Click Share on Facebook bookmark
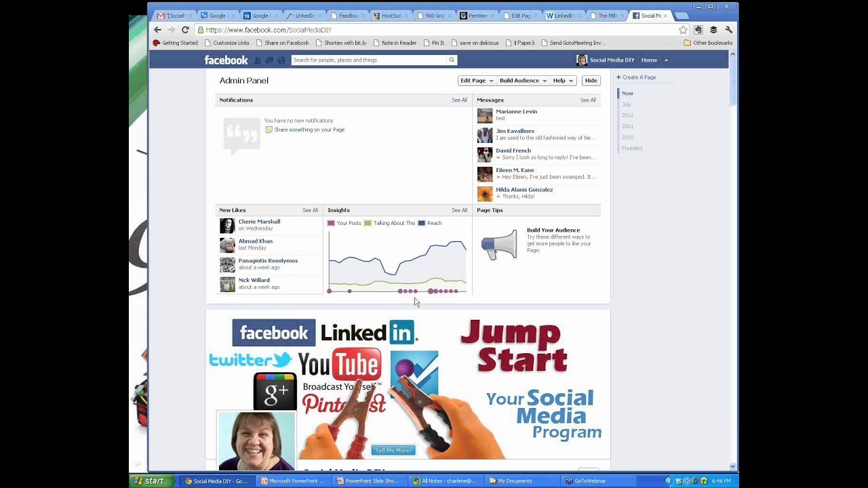868x488 pixels. (282, 43)
